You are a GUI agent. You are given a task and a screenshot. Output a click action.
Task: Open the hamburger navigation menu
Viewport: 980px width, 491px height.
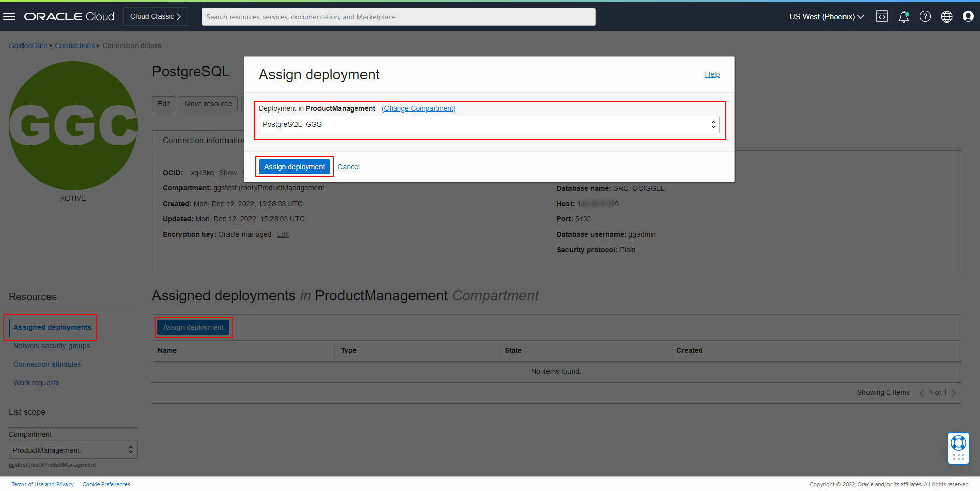click(x=9, y=16)
